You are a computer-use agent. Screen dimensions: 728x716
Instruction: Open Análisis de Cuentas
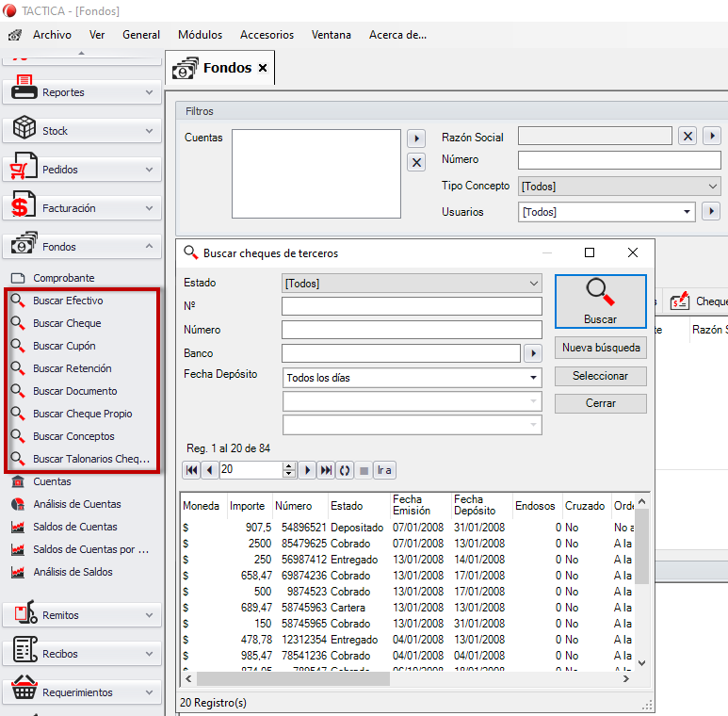[76, 504]
